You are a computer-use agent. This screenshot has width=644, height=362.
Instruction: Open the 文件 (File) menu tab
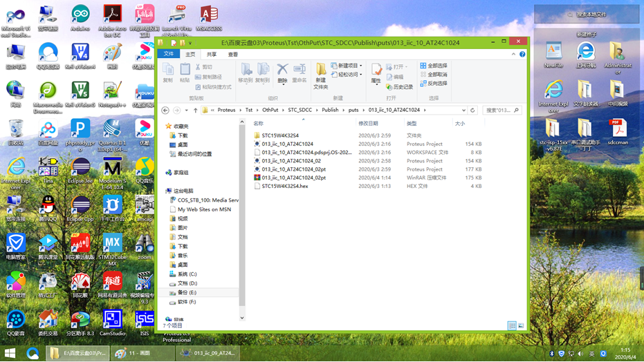tap(169, 54)
